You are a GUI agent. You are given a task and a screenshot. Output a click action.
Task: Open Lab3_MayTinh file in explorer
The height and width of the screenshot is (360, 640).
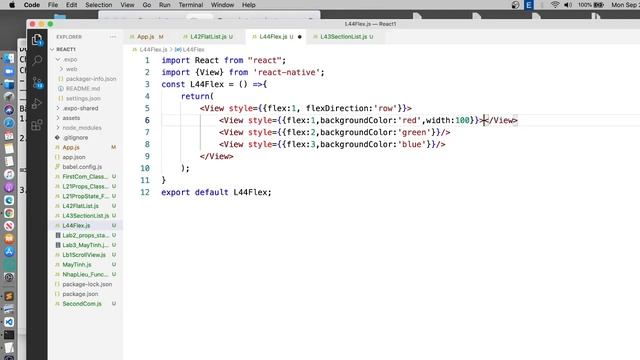pyautogui.click(x=85, y=245)
